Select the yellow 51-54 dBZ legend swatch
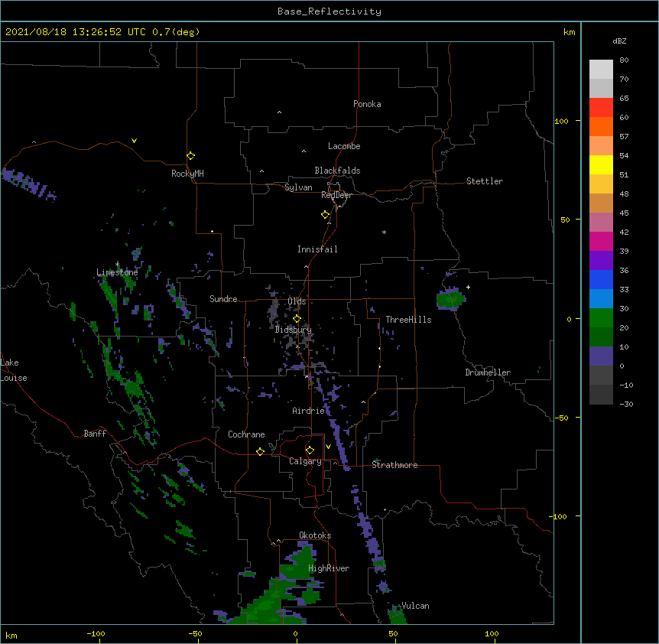The height and width of the screenshot is (644, 659). 601,164
